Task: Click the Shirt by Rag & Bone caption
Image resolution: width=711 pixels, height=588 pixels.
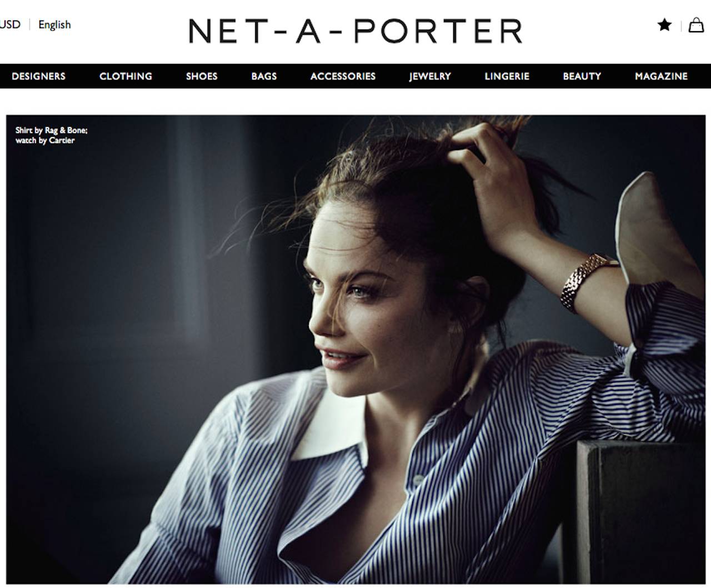Action: coord(51,130)
